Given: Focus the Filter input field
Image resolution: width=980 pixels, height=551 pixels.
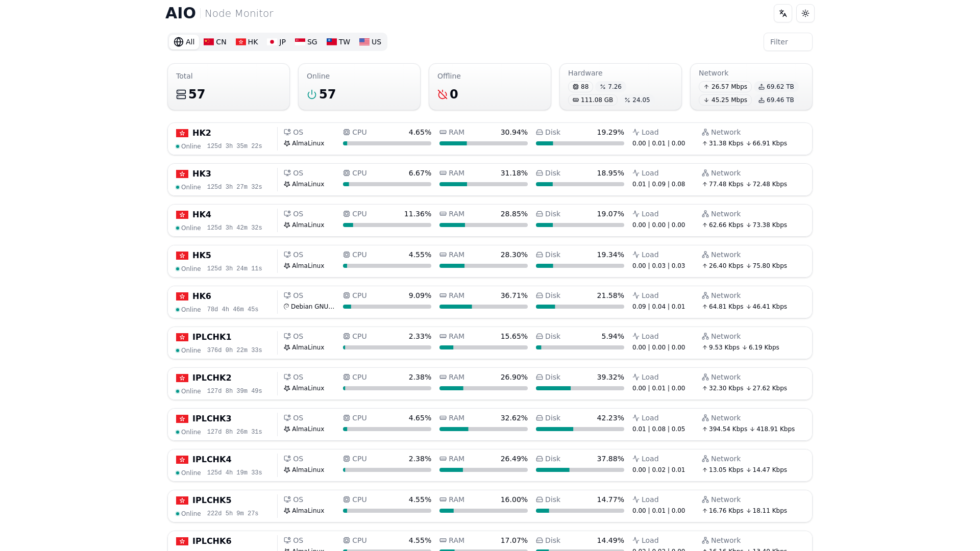Looking at the screenshot, I should click(x=788, y=42).
